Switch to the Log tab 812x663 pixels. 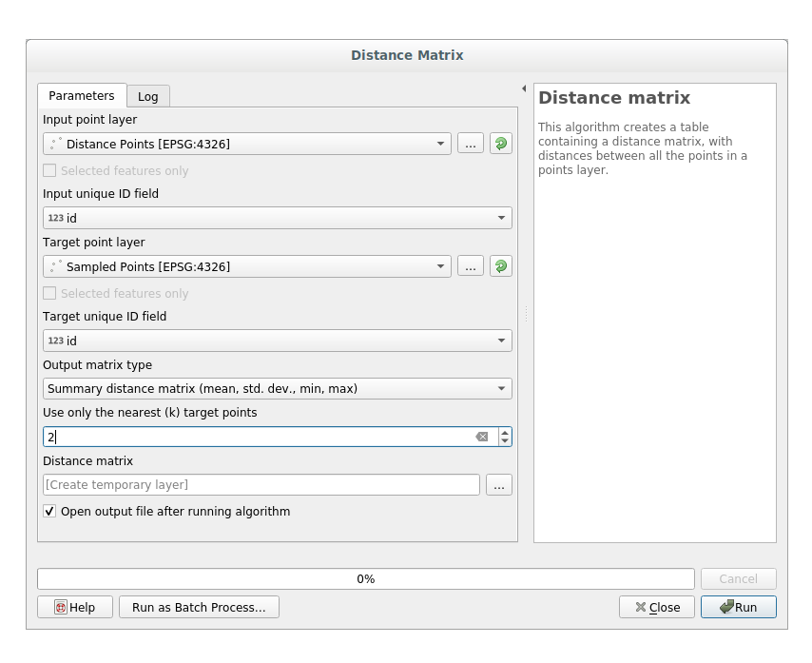tap(147, 96)
